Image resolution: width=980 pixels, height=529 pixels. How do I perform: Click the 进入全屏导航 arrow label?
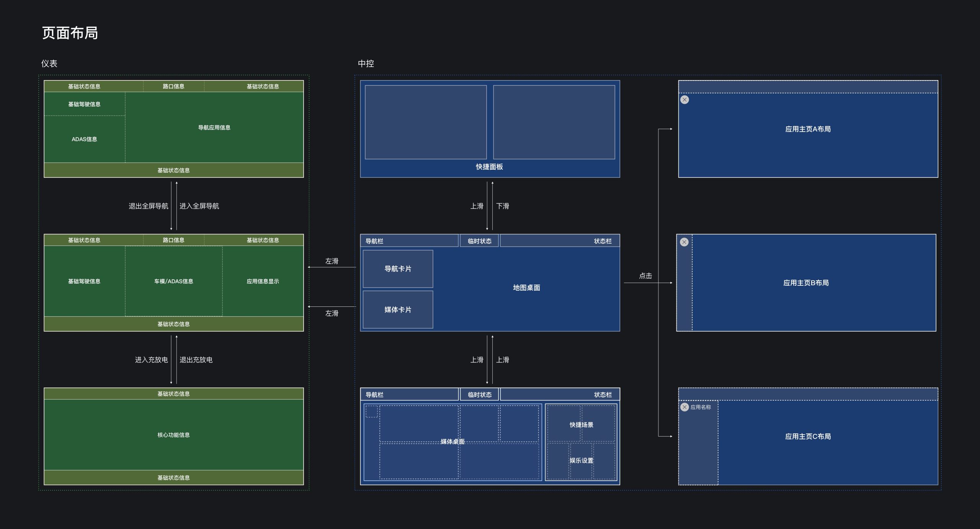click(x=199, y=206)
